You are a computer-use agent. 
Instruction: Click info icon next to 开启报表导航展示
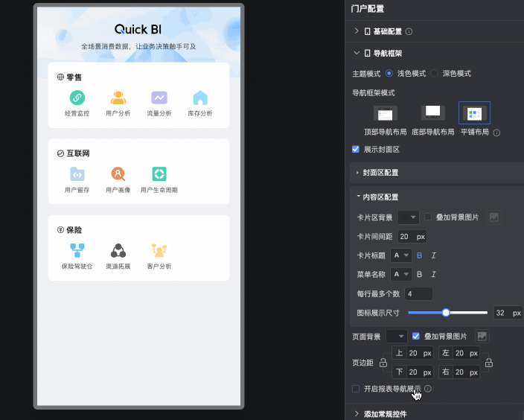428,389
